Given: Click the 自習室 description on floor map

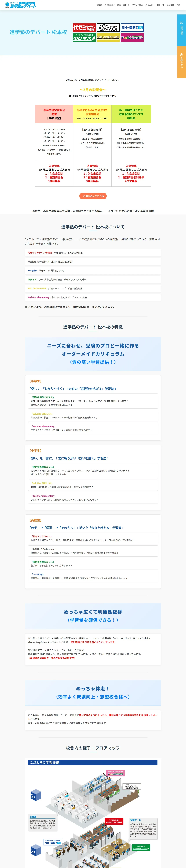Looking at the screenshot, I should 43,823.
